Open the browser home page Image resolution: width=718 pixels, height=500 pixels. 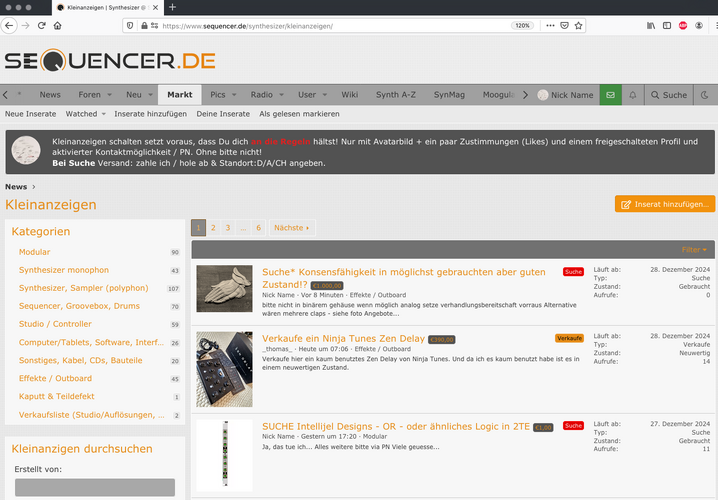[x=57, y=26]
